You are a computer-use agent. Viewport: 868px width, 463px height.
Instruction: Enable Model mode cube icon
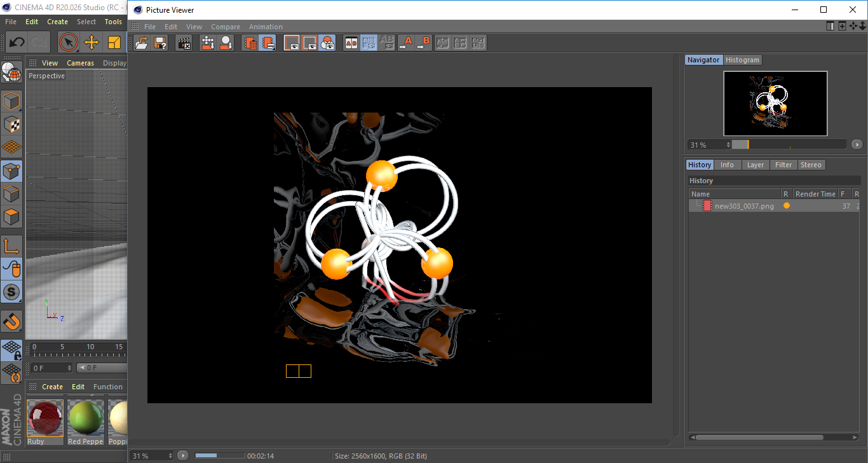[x=11, y=101]
